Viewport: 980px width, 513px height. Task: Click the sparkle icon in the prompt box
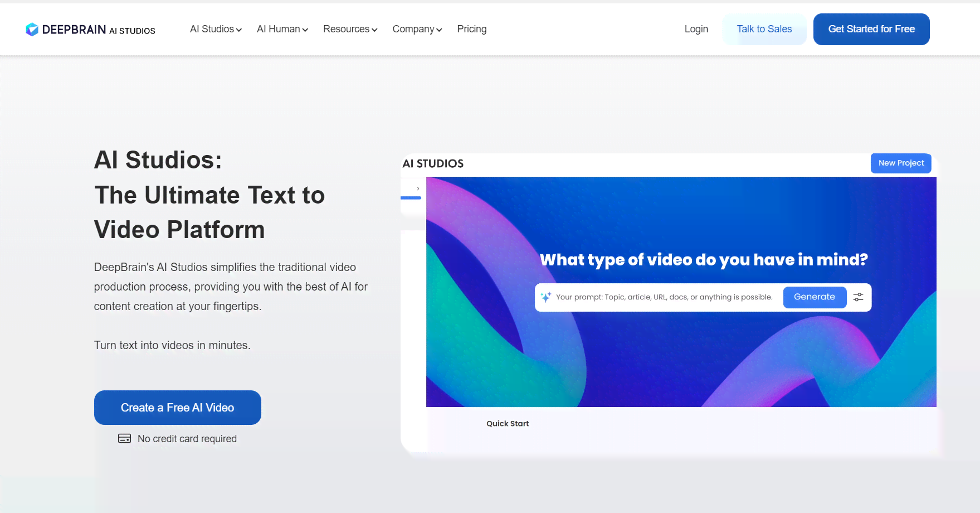click(545, 297)
